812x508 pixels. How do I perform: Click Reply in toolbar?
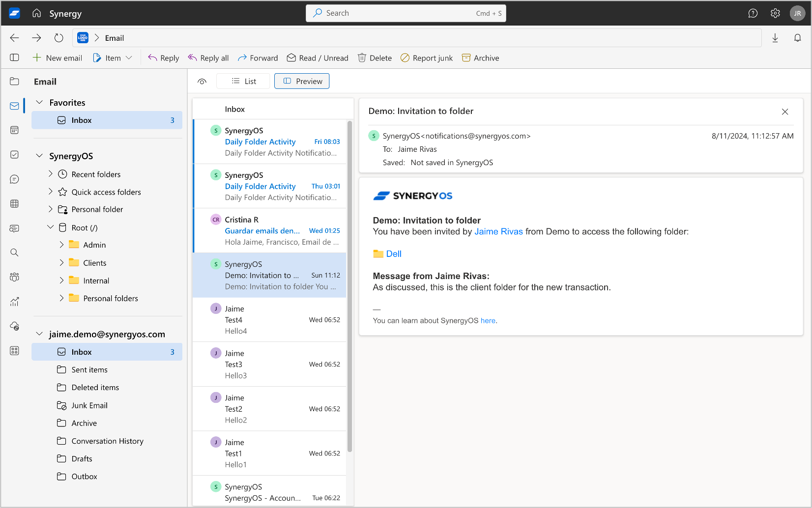tap(164, 58)
